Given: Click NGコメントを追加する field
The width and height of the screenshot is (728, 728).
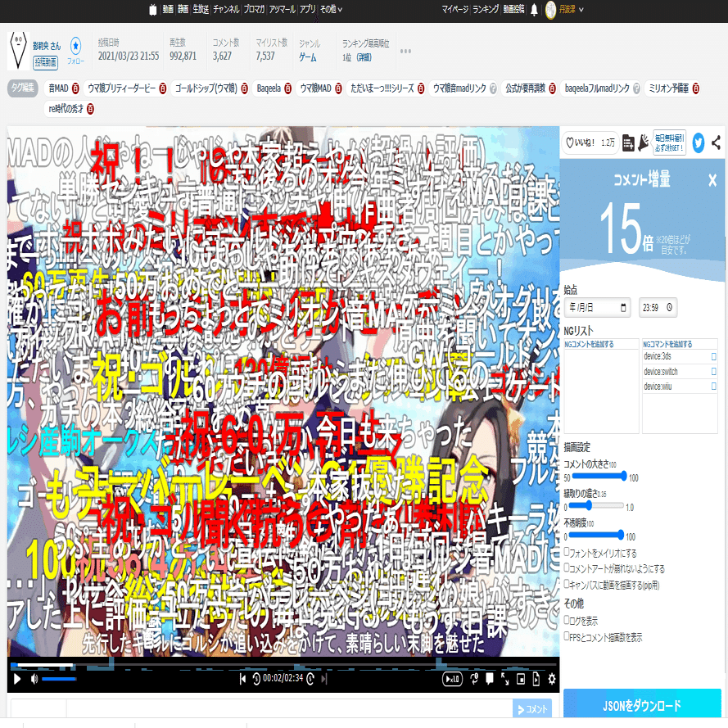Looking at the screenshot, I should pos(602,344).
